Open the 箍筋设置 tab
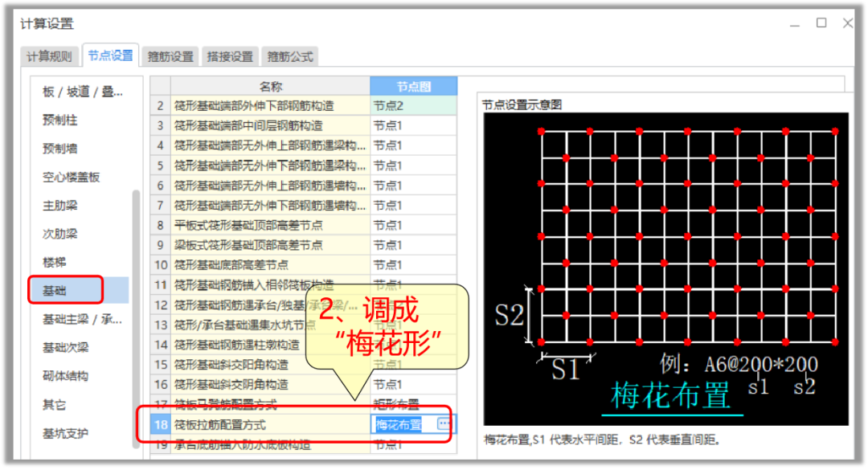 coord(170,56)
